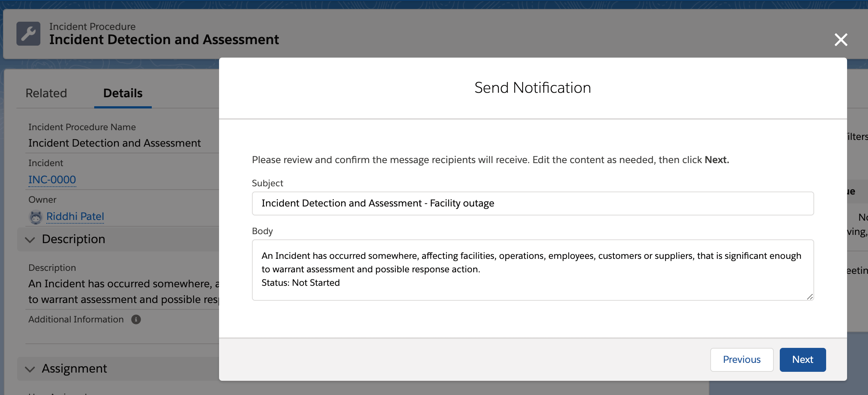Click the Body field label
This screenshot has width=868, height=395.
pyautogui.click(x=262, y=231)
